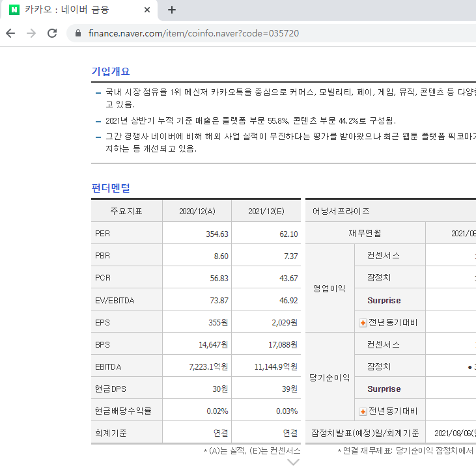Image resolution: width=476 pixels, height=468 pixels.
Task: Reload the Naver finance page
Action: [x=52, y=33]
